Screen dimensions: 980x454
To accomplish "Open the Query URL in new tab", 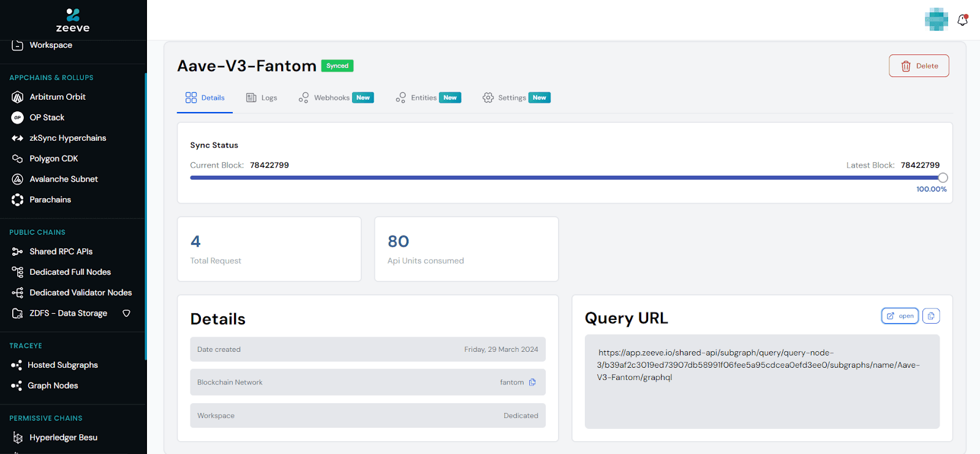I will pos(900,316).
